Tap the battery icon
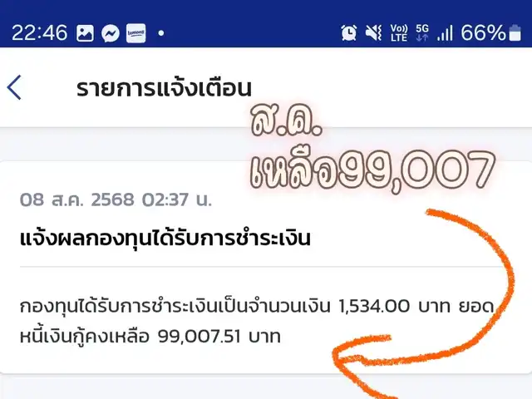Viewport: 532px width, 399px height. pos(515,33)
